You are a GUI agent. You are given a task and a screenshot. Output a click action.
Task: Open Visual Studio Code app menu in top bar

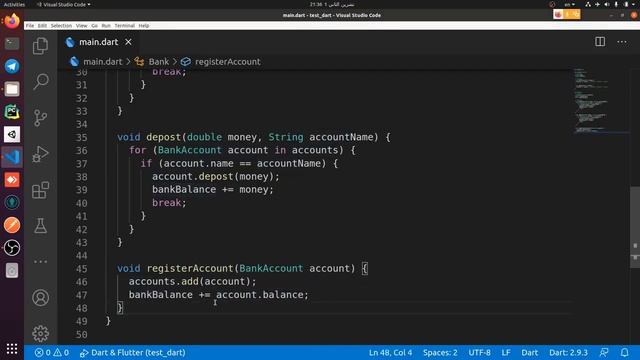[x=64, y=4]
